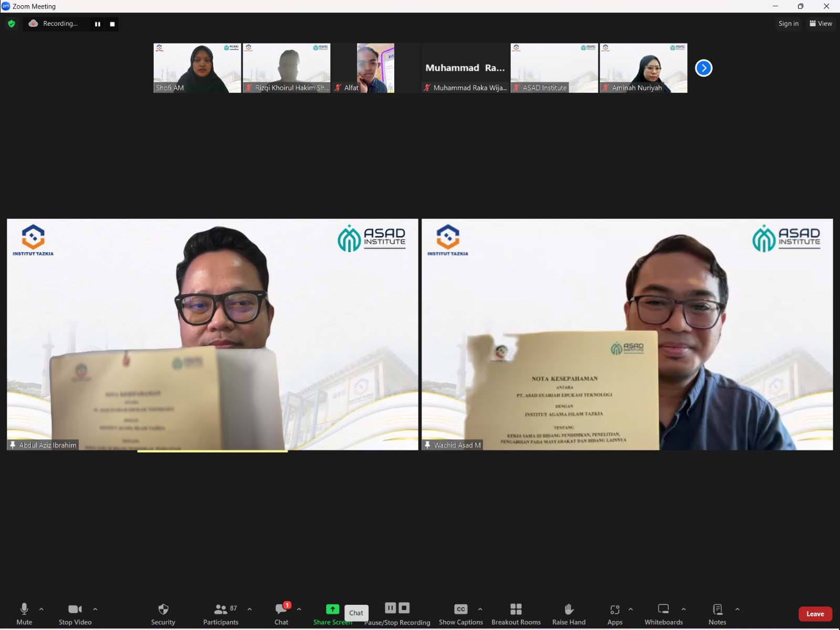The image size is (840, 630).
Task: Click the Recording... cloud status indicator
Action: [x=54, y=24]
